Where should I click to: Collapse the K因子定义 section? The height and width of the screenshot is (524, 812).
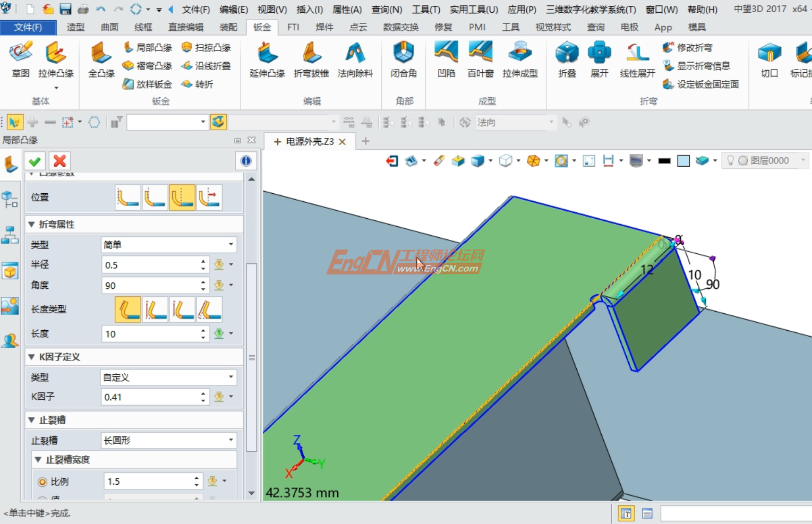point(31,357)
